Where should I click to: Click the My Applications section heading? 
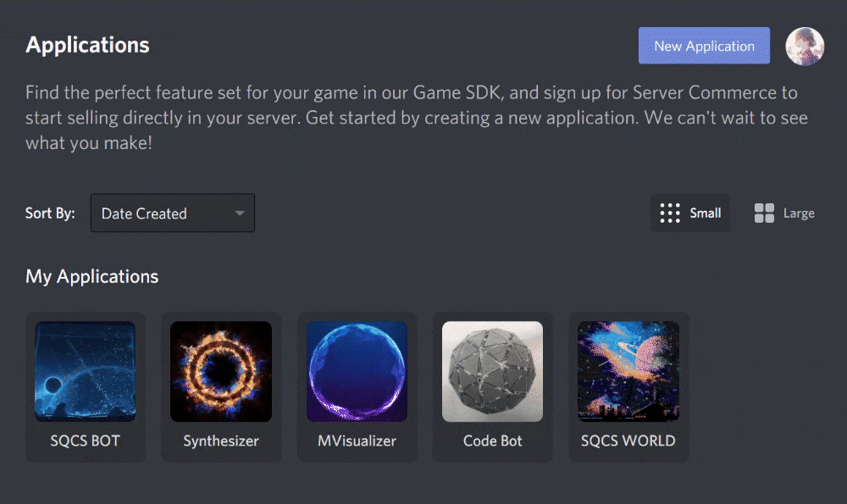(91, 277)
